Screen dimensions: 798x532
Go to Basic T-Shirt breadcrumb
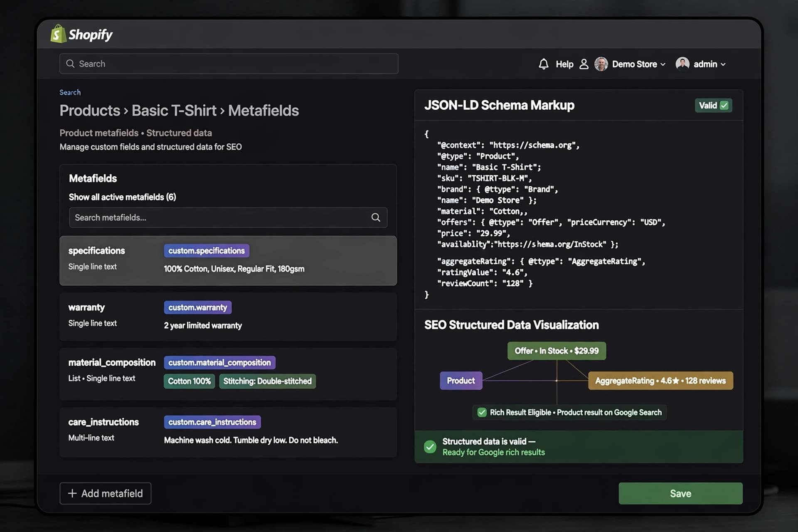point(174,111)
